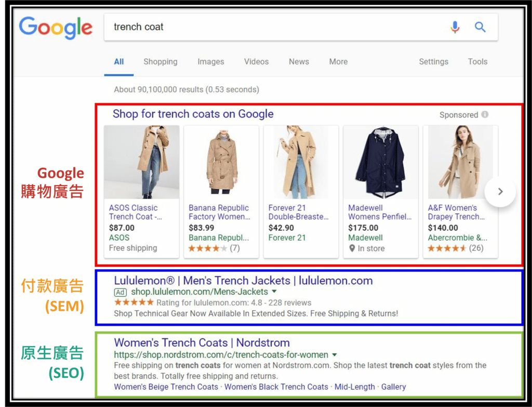
Task: Click the Madewell In store pin icon
Action: click(x=352, y=248)
